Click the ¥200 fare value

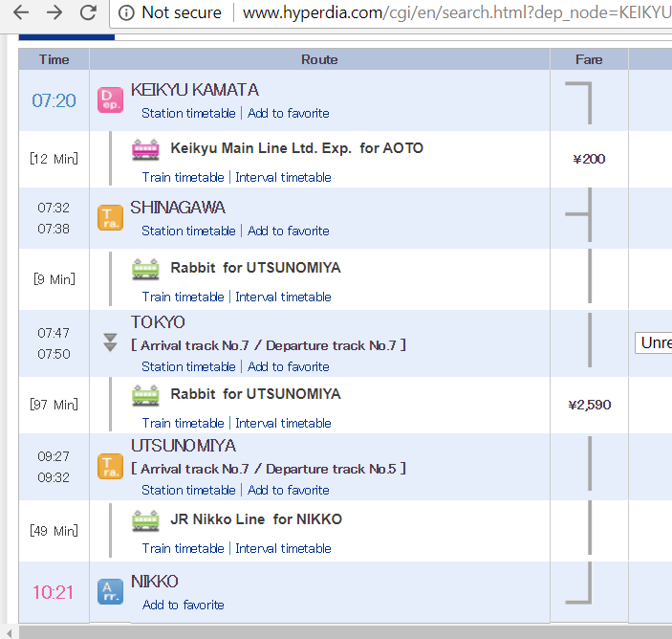click(x=589, y=159)
